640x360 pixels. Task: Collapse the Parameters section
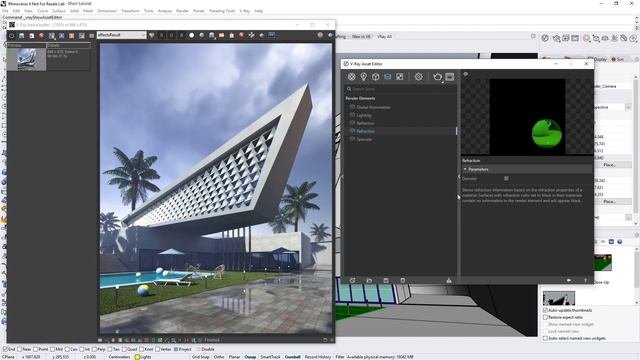click(465, 169)
